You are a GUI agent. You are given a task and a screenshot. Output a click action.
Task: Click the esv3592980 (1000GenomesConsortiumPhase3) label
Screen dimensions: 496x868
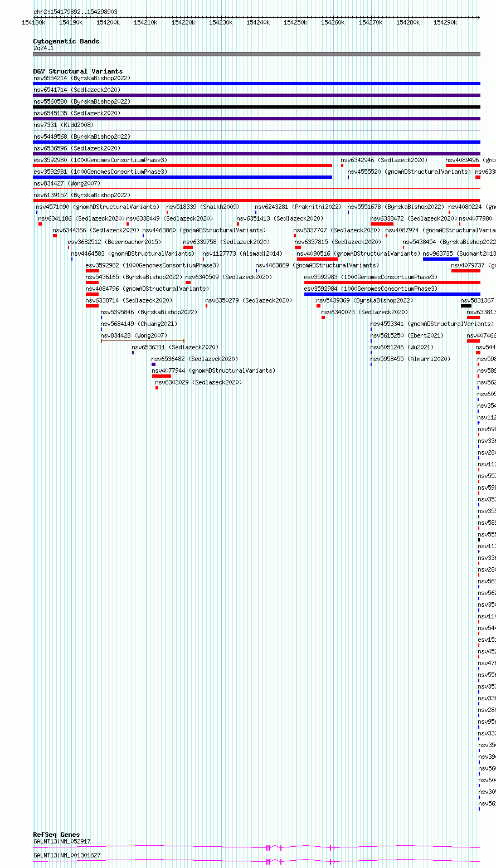coord(100,160)
